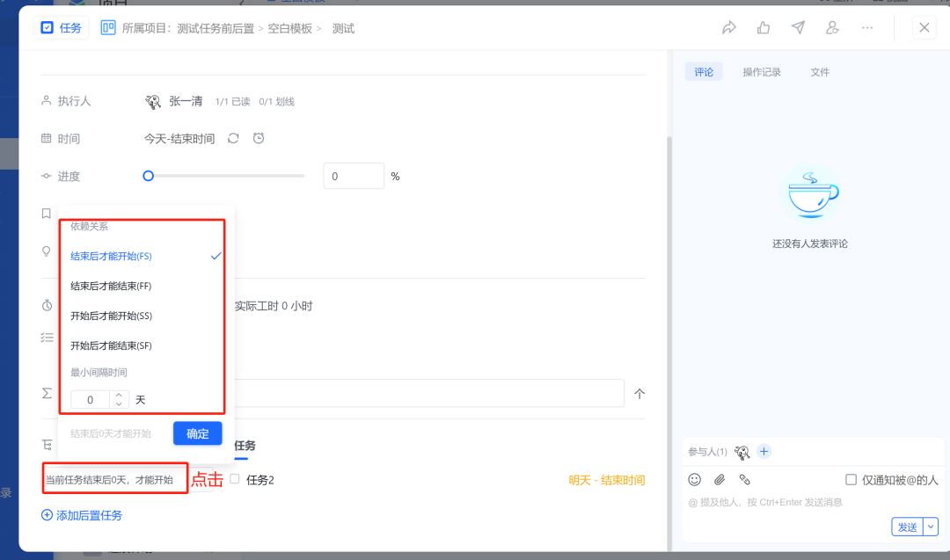Screen dimensions: 950x560
Task: Click the long text input box beside sigma
Action: pyautogui.click(x=429, y=394)
